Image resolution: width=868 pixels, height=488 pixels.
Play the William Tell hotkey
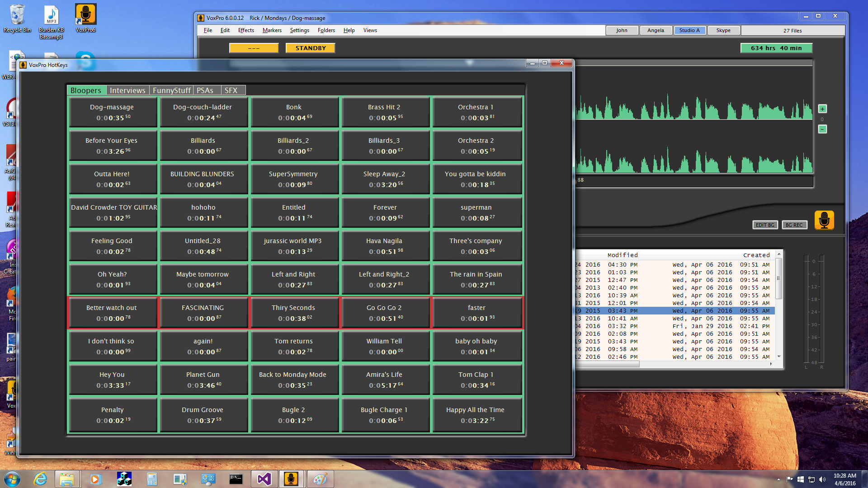point(384,346)
